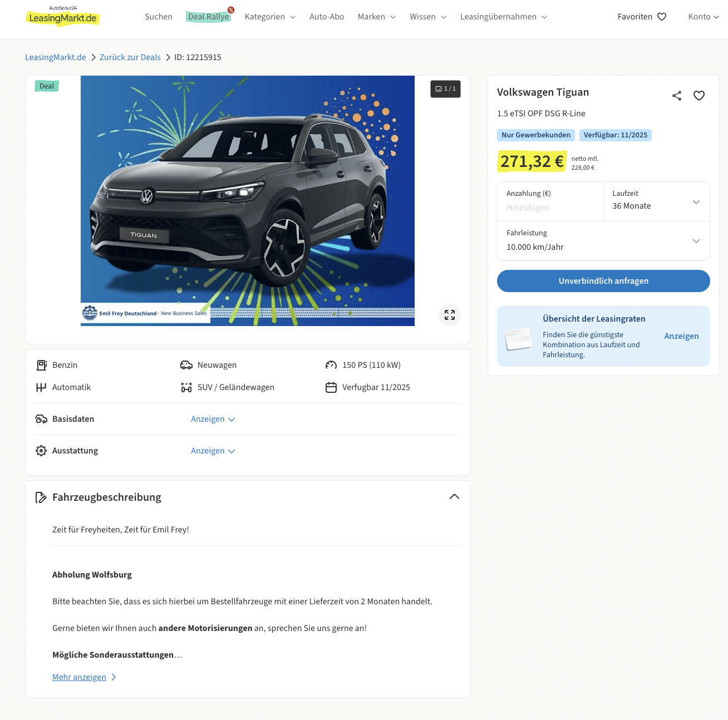The image size is (728, 720).
Task: Open the Kategorien menu
Action: click(270, 17)
